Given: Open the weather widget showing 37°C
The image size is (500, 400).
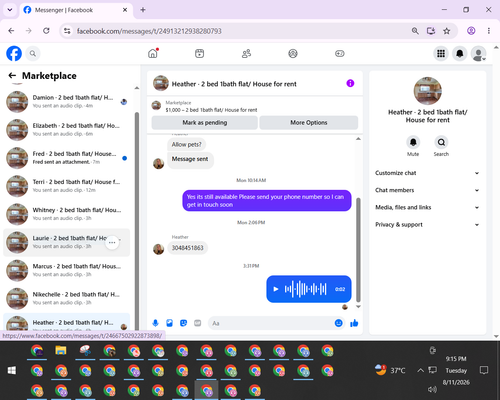Looking at the screenshot, I should click(390, 370).
